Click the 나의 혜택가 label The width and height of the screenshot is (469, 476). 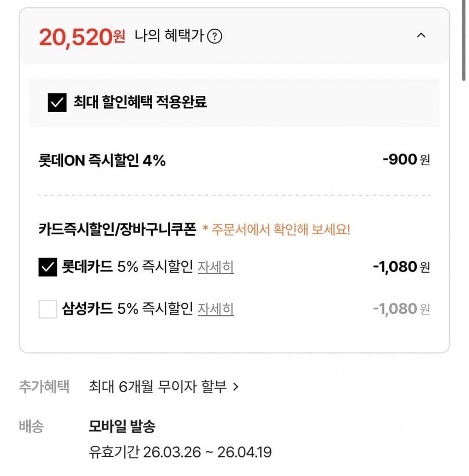pos(169,36)
